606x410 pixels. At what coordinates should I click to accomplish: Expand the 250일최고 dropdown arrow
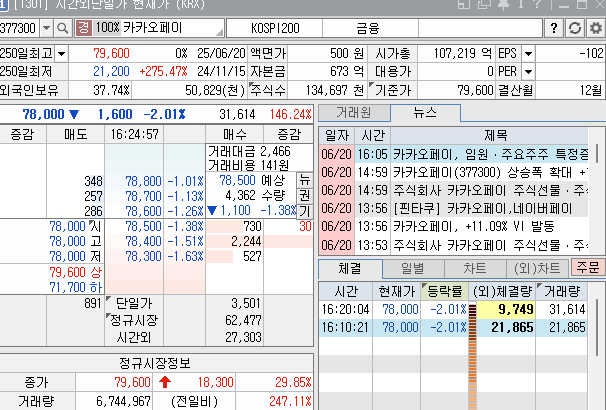coord(61,54)
